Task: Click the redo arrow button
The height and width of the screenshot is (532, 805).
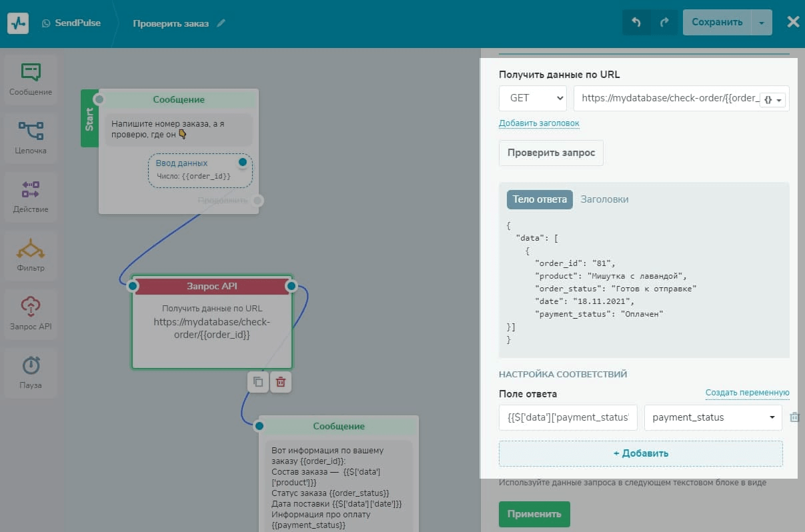Action: pos(664,22)
